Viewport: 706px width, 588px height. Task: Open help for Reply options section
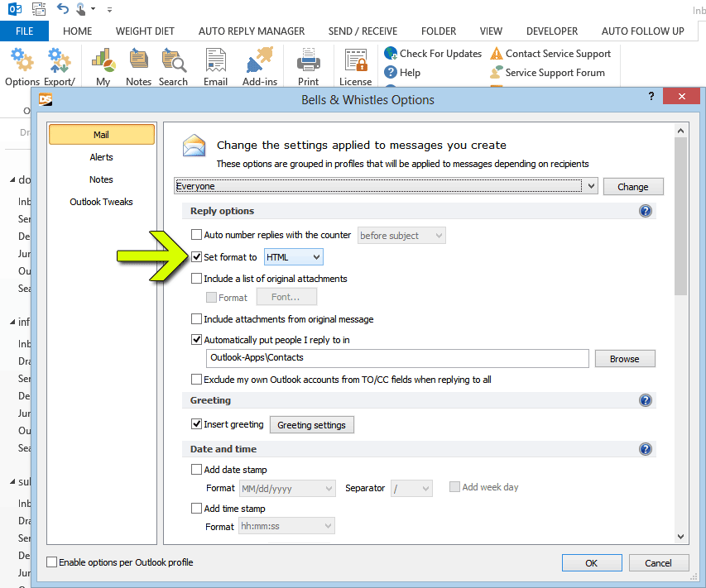pos(646,211)
